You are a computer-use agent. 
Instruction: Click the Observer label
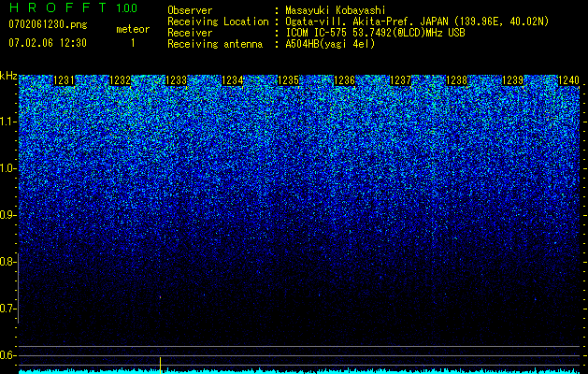[x=190, y=10]
